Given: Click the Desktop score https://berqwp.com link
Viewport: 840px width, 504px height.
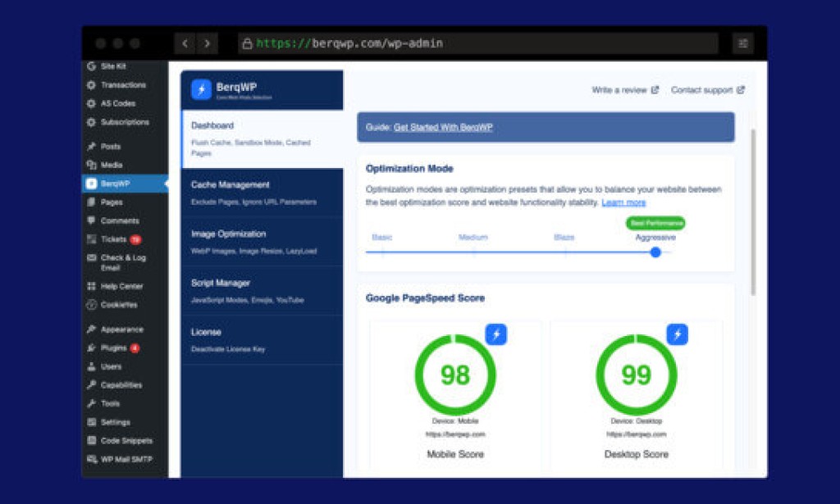Looking at the screenshot, I should point(637,434).
